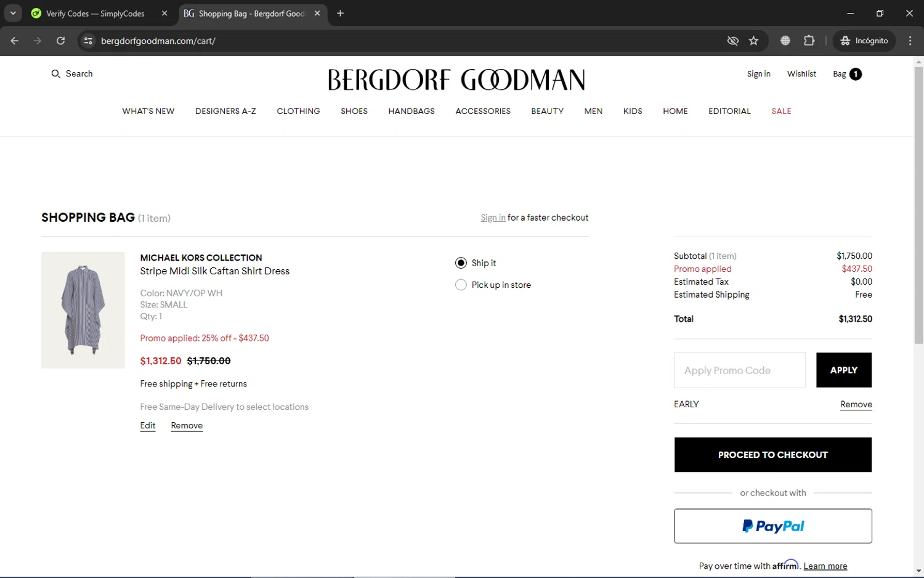Open WHAT'S NEW menu

[148, 112]
